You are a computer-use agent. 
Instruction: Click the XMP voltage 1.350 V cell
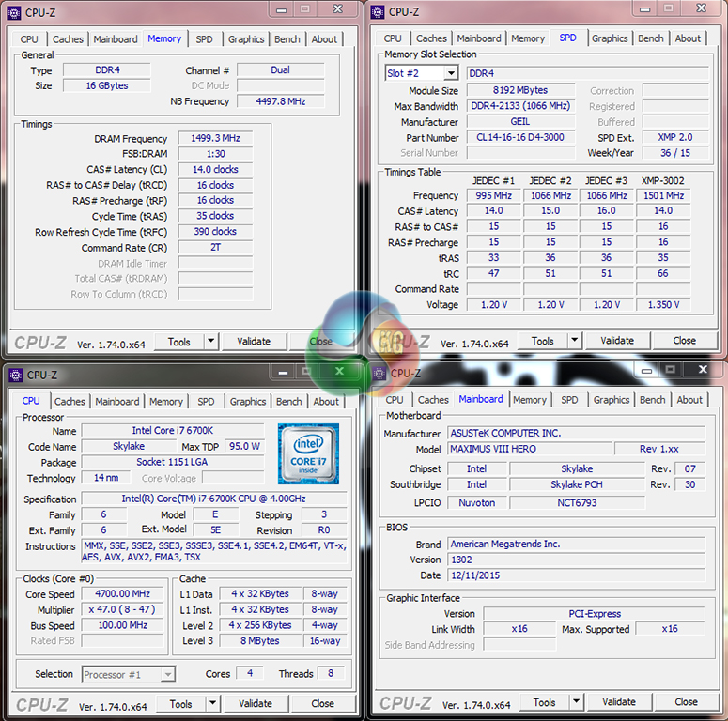pyautogui.click(x=663, y=305)
